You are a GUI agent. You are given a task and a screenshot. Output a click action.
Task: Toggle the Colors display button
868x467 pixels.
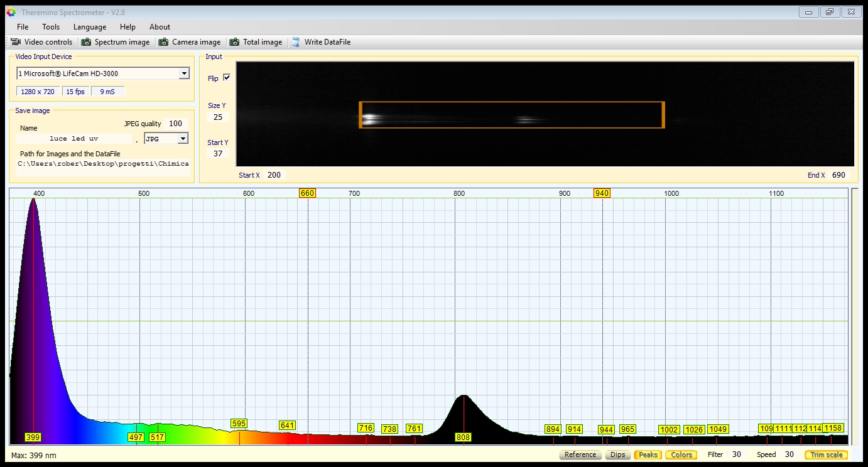(681, 454)
